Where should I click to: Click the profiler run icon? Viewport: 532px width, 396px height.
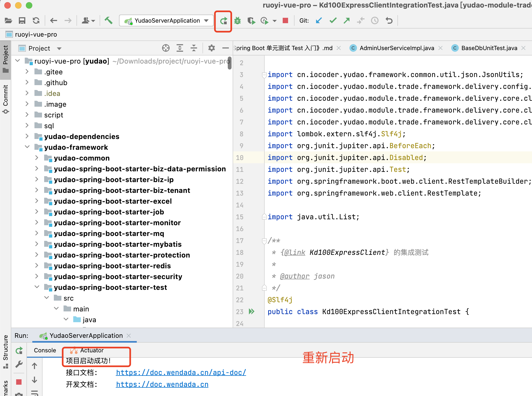(x=265, y=20)
